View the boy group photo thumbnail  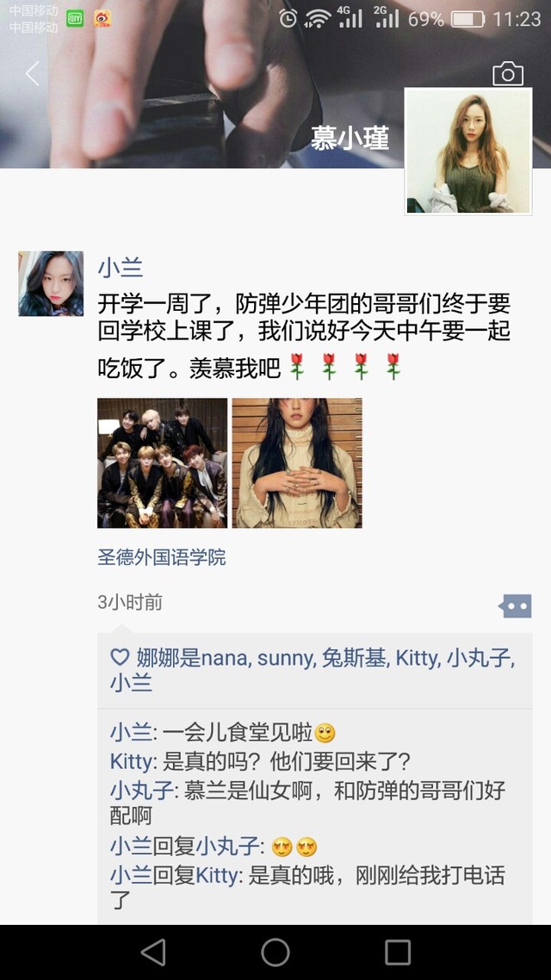pos(163,463)
